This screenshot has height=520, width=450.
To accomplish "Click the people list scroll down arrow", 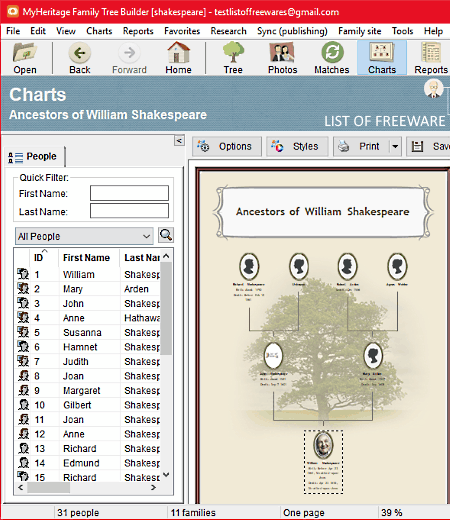I will tap(166, 474).
